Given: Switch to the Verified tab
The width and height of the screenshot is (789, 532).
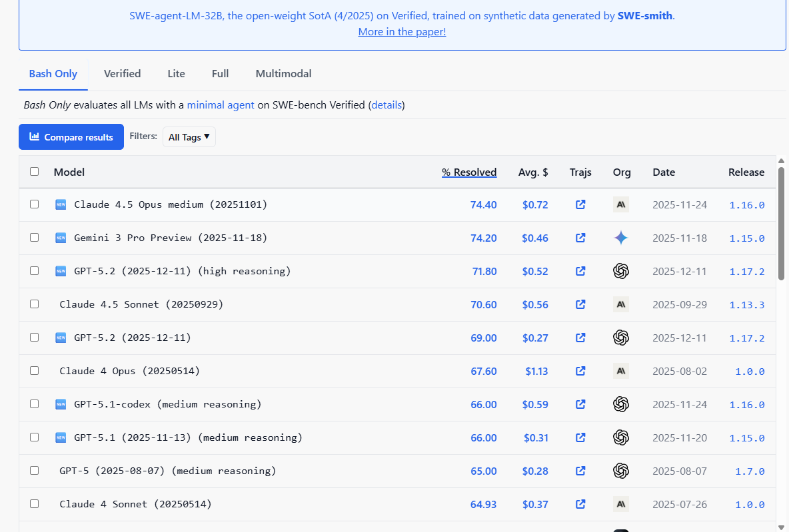Looking at the screenshot, I should point(122,74).
